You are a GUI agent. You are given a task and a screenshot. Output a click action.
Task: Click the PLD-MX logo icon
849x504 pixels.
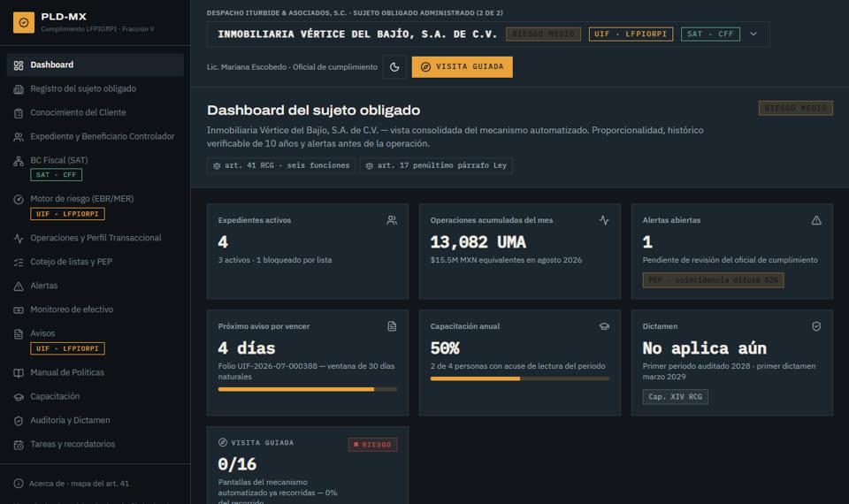(x=24, y=23)
